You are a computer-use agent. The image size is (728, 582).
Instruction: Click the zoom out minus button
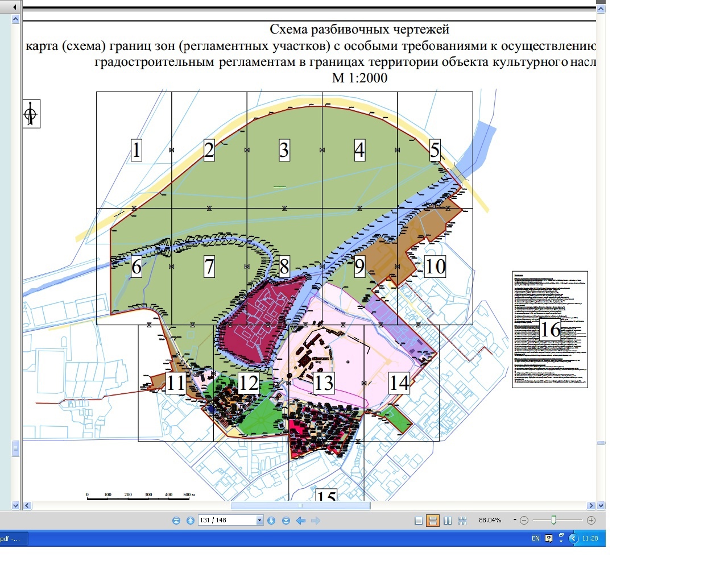click(524, 520)
